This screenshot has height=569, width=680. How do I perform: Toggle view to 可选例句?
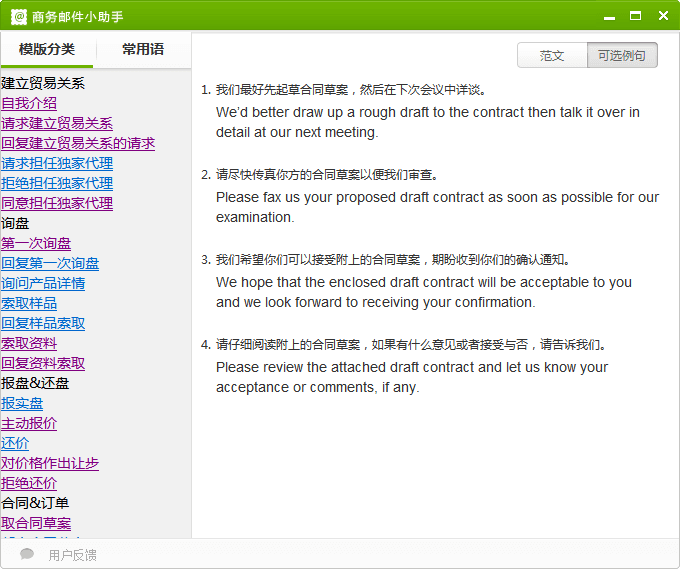[622, 56]
